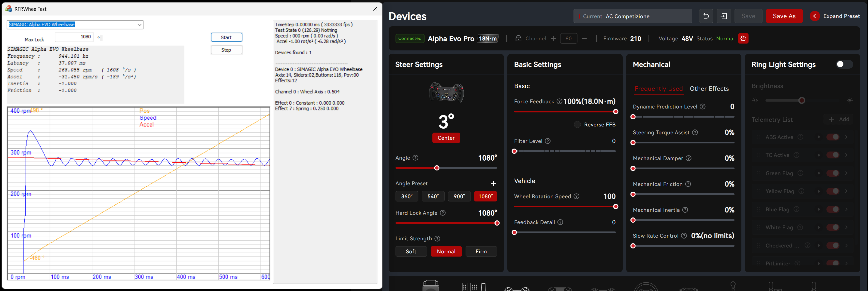Screen dimensions: 868x291
Task: Click the Wheel Rotation Speed help icon
Action: (576, 196)
